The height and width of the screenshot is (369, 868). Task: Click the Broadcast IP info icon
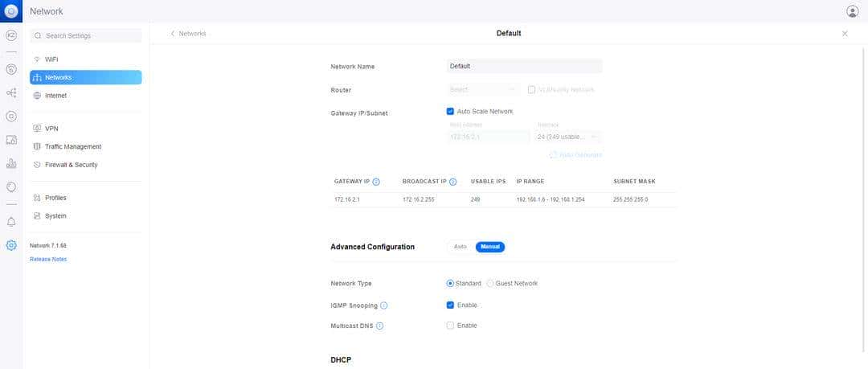[x=452, y=182]
